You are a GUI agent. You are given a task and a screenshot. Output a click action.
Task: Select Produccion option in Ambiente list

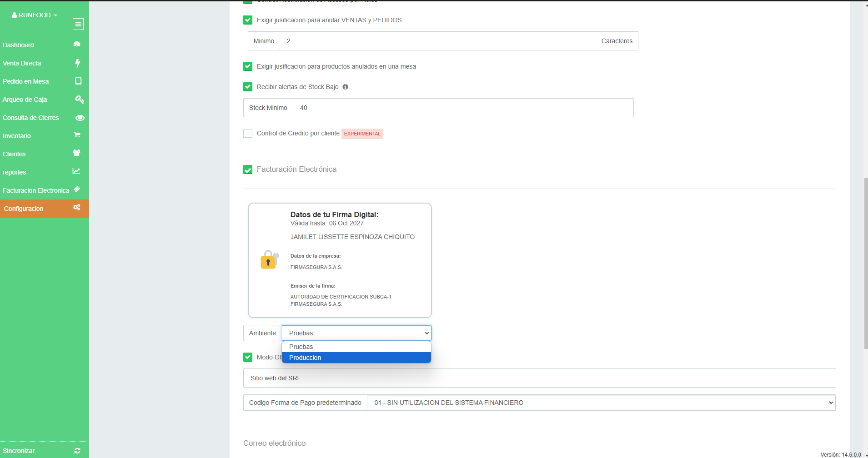click(x=356, y=358)
